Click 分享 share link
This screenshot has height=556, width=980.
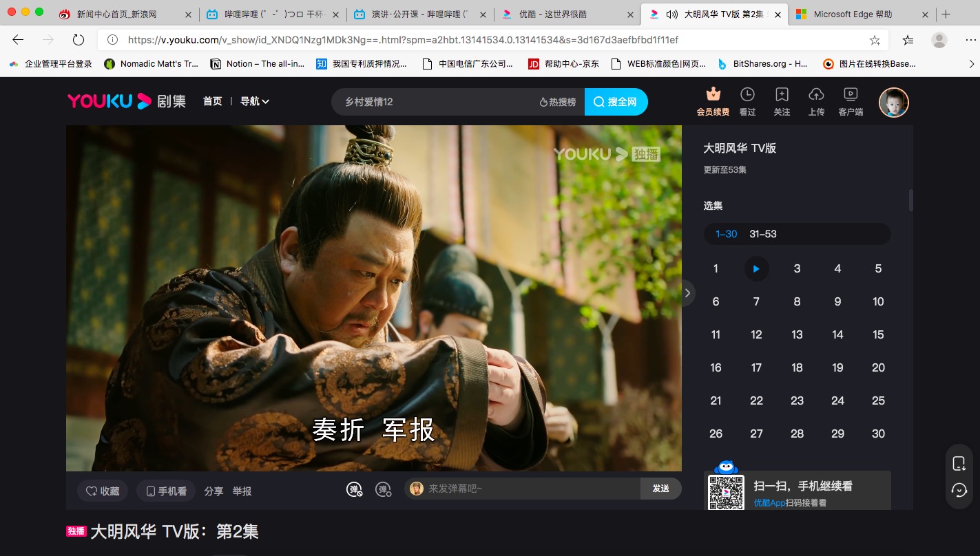[213, 491]
